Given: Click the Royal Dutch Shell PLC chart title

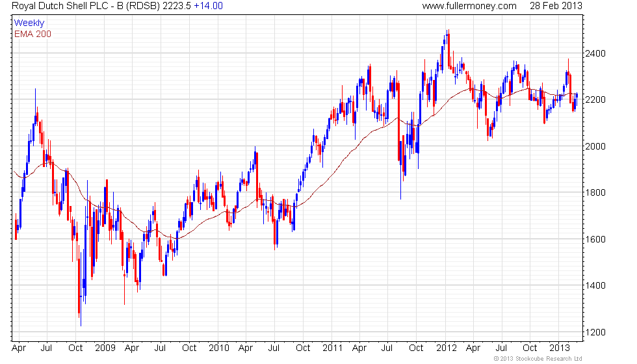Looking at the screenshot, I should pos(86,6).
